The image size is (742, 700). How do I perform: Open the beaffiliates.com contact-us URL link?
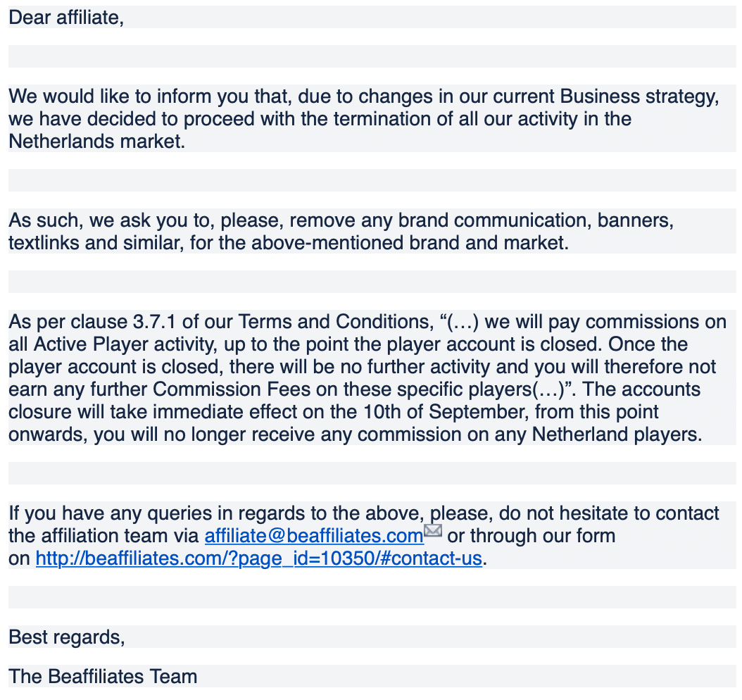tap(259, 558)
